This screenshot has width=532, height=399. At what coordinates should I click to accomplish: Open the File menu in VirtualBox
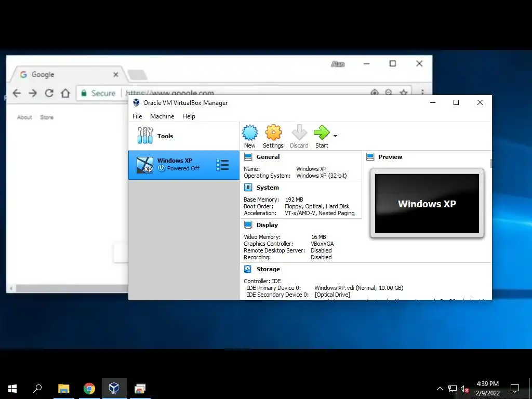(x=137, y=116)
